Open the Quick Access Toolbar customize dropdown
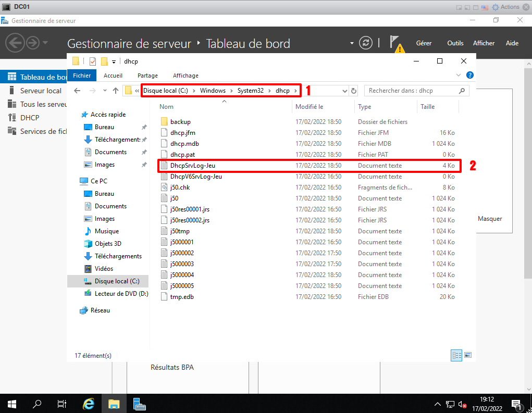Screen dimensions: 532x413 pyautogui.click(x=114, y=61)
